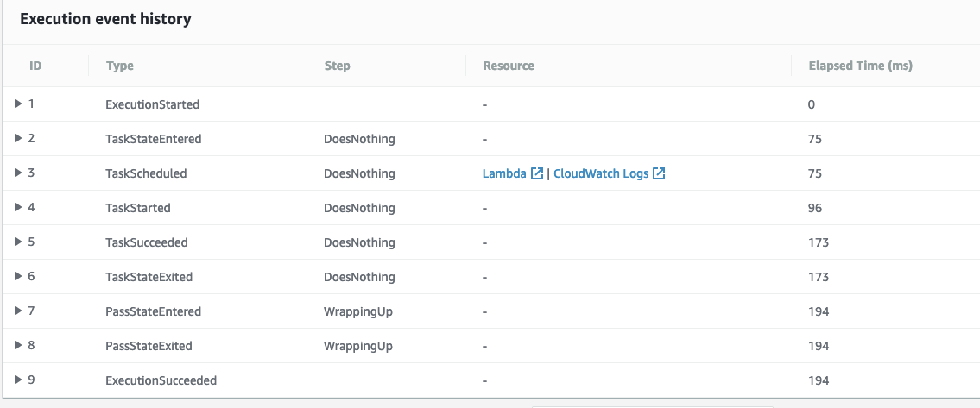Click the external-link icon beside CloudWatch Logs
This screenshot has height=408, width=980.
[x=659, y=173]
